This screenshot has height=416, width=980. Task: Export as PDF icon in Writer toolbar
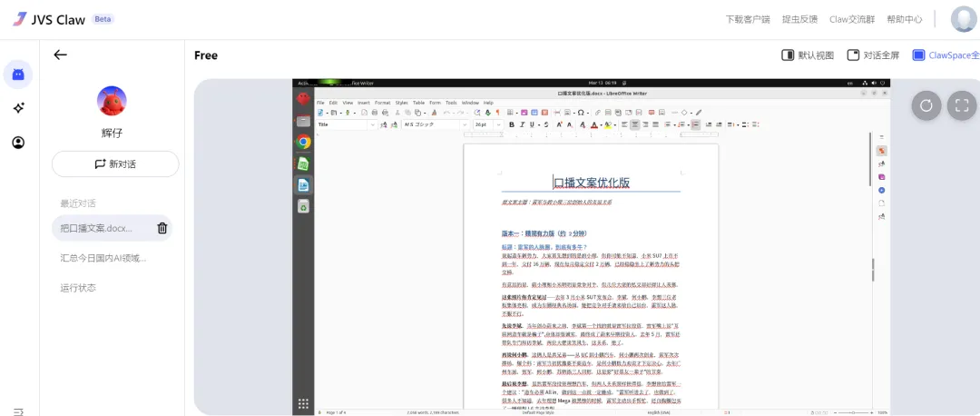click(365, 113)
